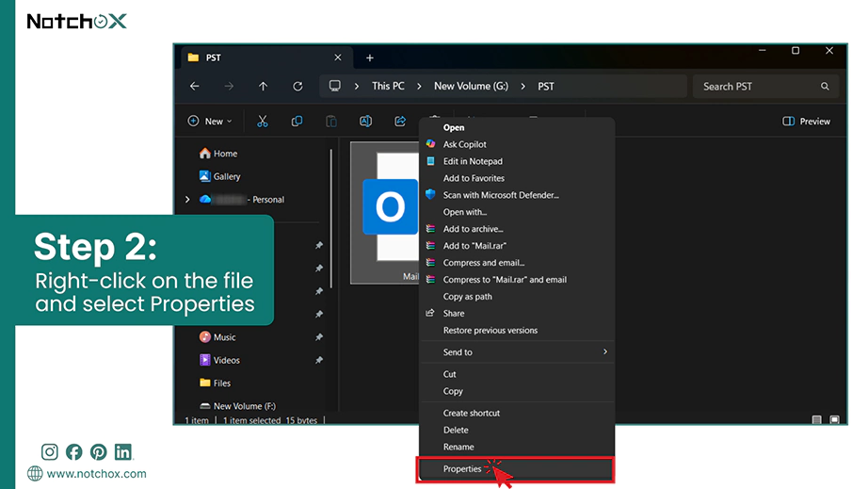Select Properties in the context menu
Screen dimensions: 868x489
click(515, 469)
